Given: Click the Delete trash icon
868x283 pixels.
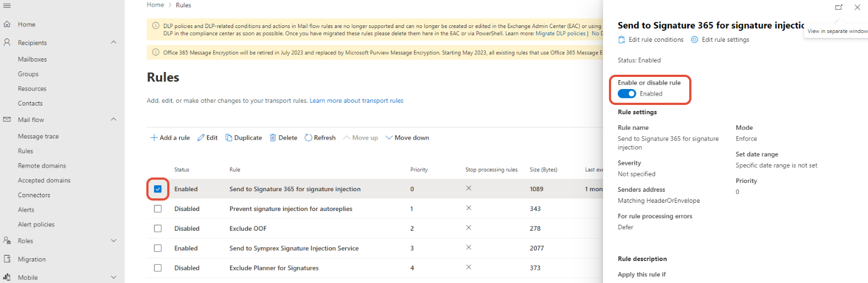Looking at the screenshot, I should tap(273, 138).
